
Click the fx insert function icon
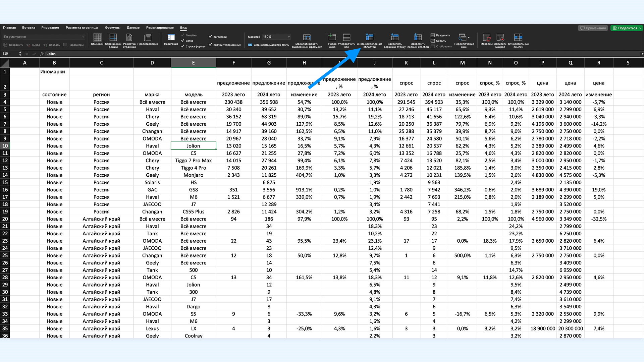(x=42, y=54)
